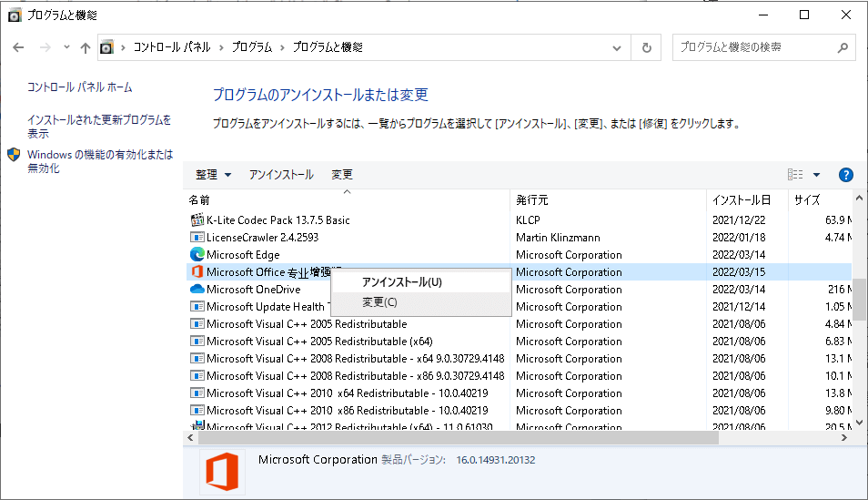Click the Visual C++ 2008 x64 icon

click(x=197, y=358)
